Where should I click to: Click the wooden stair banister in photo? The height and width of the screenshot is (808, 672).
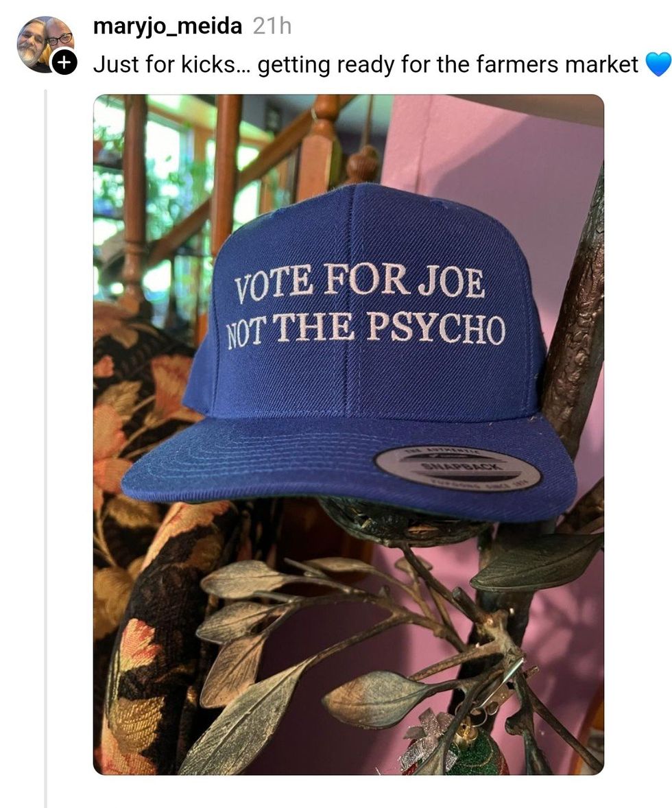(x=226, y=171)
